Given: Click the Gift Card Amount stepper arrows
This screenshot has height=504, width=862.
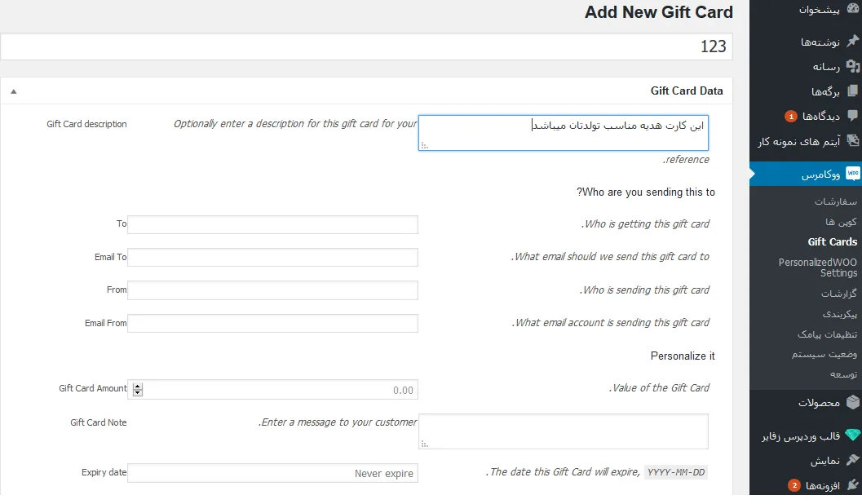Looking at the screenshot, I should point(138,390).
